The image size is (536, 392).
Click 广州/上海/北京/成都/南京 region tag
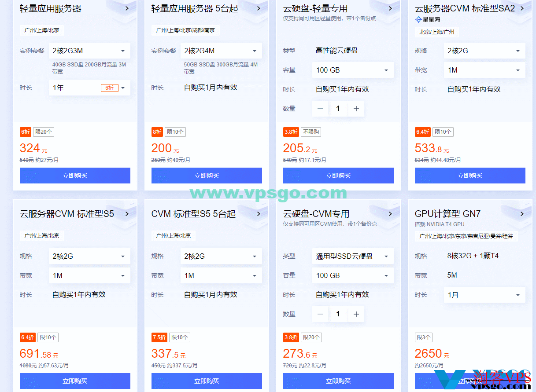(x=185, y=30)
